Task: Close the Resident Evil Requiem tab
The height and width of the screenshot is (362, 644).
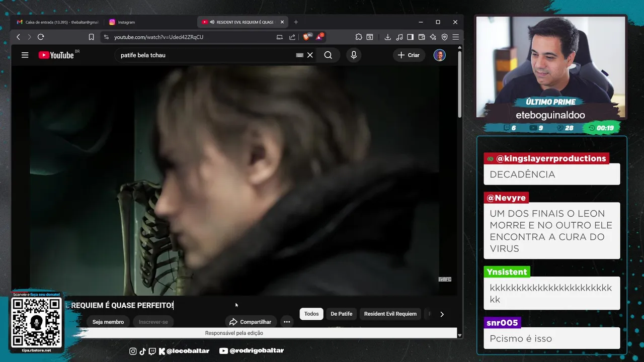Action: [282, 22]
